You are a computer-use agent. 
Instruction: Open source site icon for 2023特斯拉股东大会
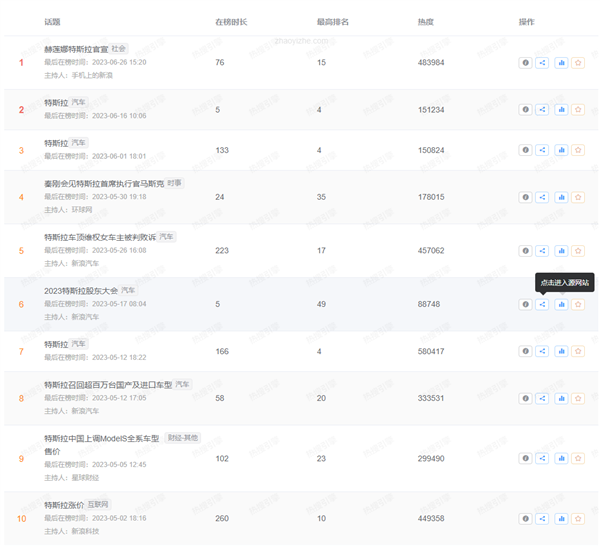[542, 304]
